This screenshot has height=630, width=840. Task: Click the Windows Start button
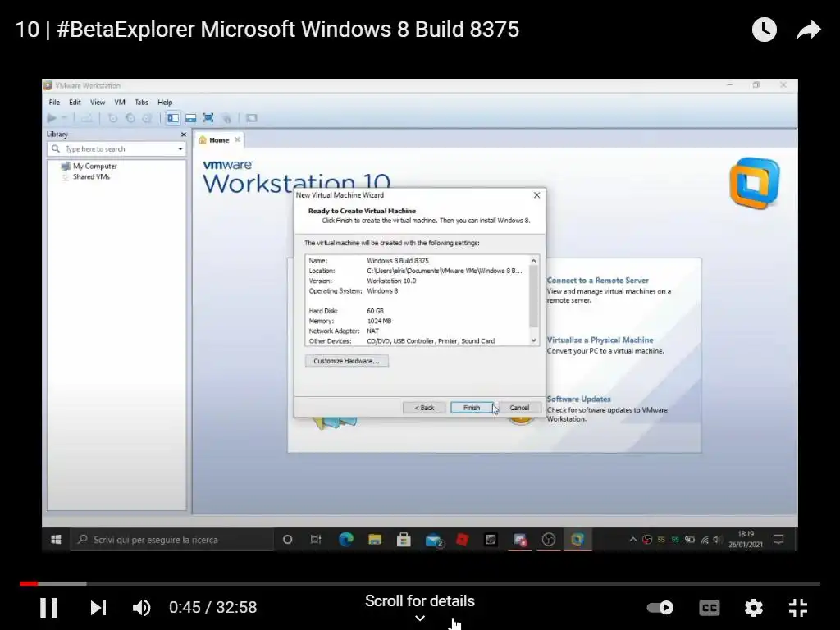point(56,540)
